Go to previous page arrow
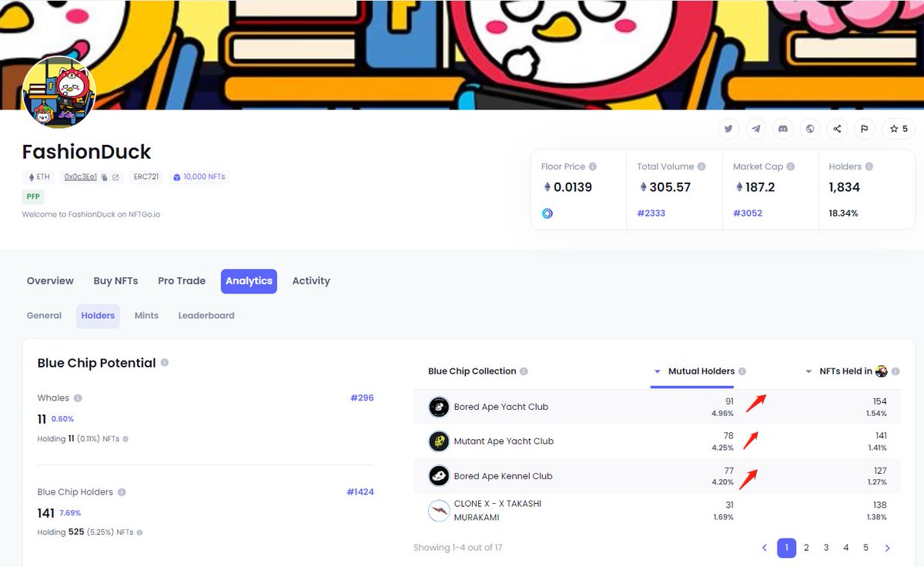This screenshot has height=567, width=924. pyautogui.click(x=765, y=548)
